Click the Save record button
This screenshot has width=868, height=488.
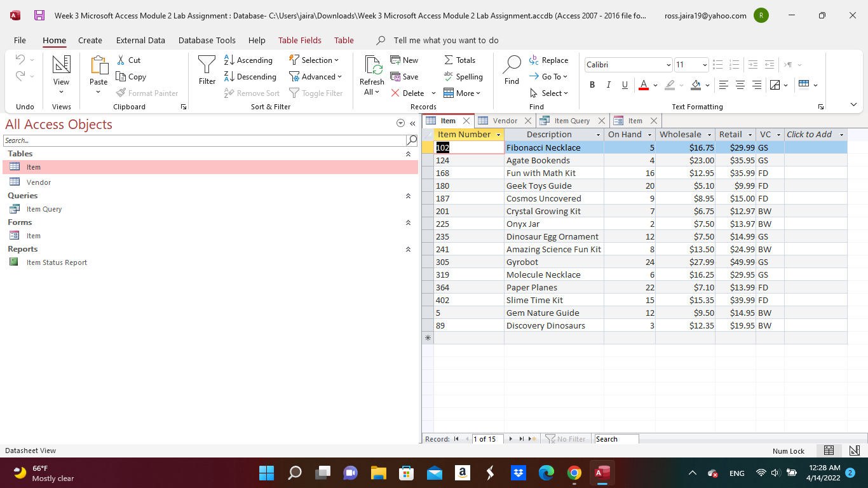tap(404, 76)
